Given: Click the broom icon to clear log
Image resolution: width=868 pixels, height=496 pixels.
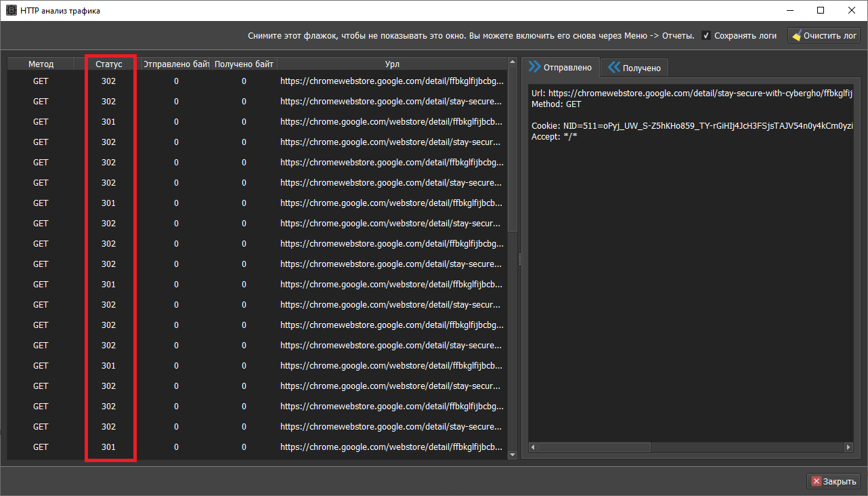Looking at the screenshot, I should click(796, 36).
